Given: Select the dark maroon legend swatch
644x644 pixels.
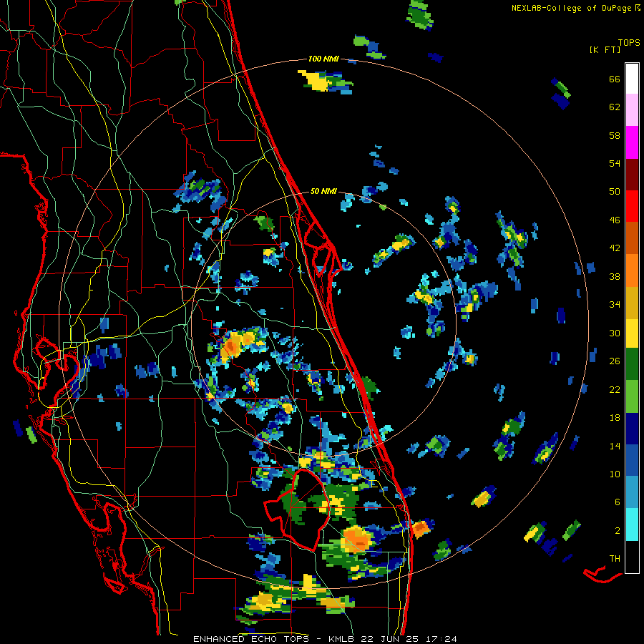Looking at the screenshot, I should (632, 175).
